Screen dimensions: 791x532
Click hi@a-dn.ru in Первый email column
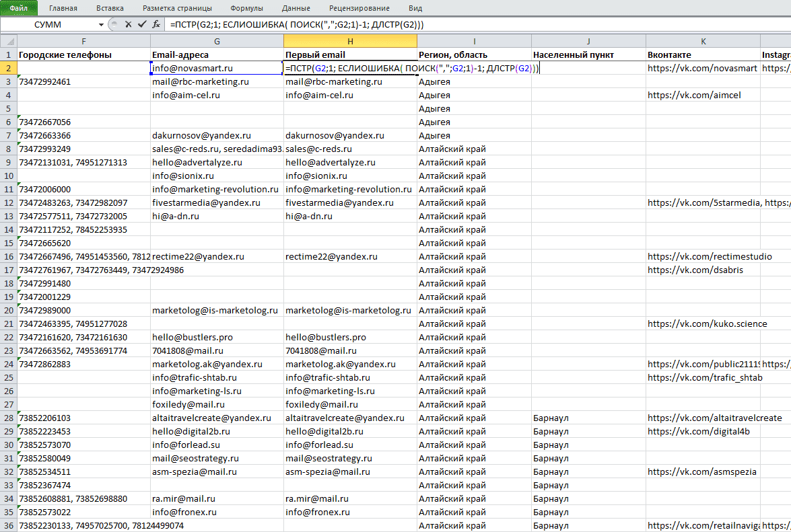[x=350, y=216]
